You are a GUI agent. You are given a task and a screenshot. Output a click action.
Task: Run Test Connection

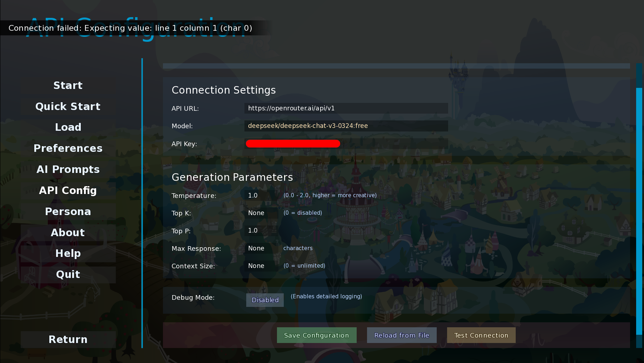(x=481, y=335)
